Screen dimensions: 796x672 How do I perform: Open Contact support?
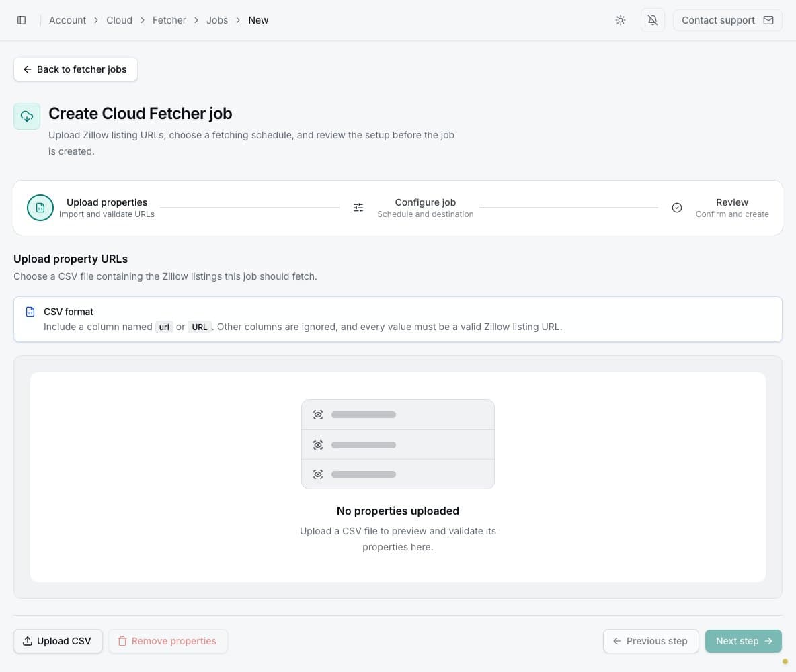click(x=727, y=20)
